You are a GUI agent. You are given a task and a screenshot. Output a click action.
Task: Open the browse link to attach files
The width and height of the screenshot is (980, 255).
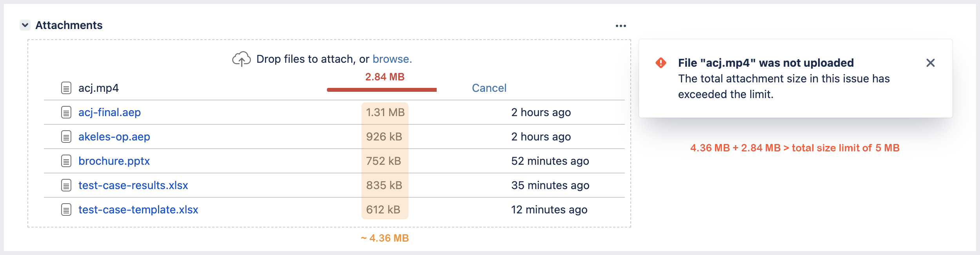[392, 59]
